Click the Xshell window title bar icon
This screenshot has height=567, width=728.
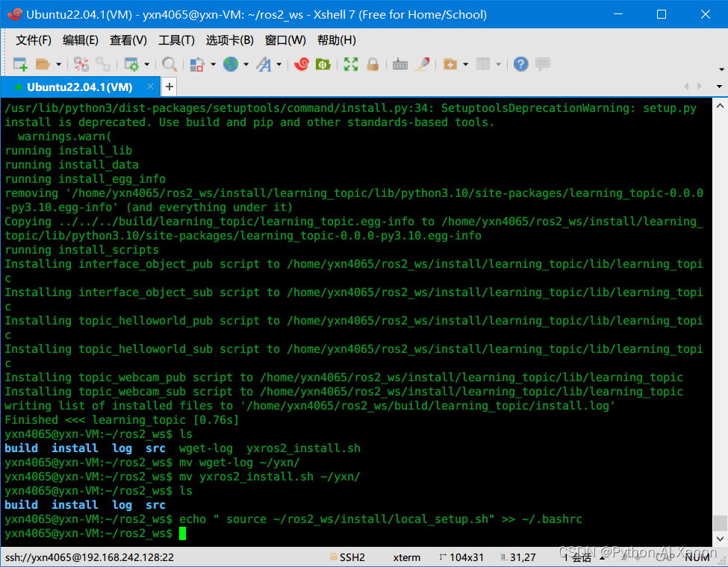point(14,14)
